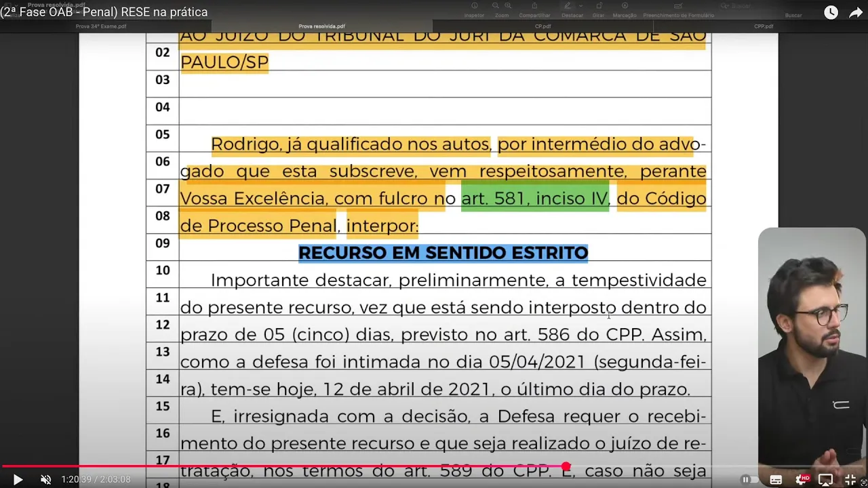This screenshot has width=868, height=488.
Task: Open Preenchimento de Formulário tool
Action: click(678, 9)
